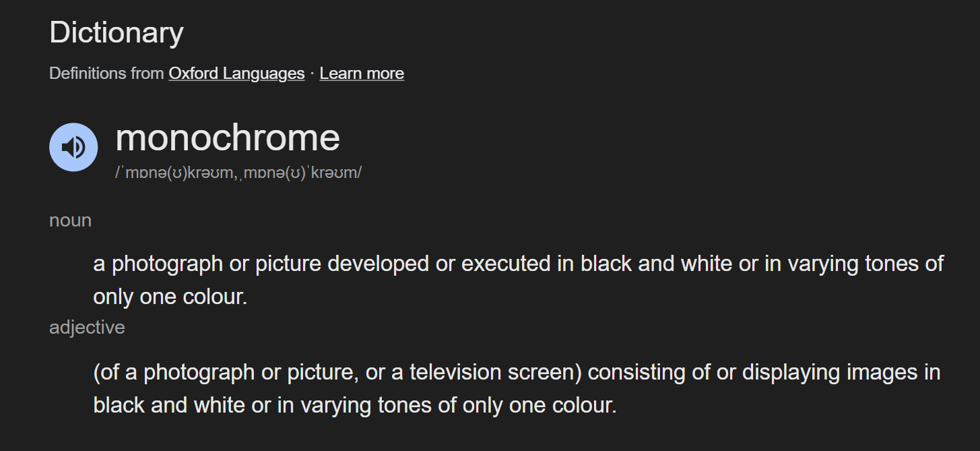980x451 pixels.
Task: Select the adjective part-of-speech label
Action: pos(87,328)
